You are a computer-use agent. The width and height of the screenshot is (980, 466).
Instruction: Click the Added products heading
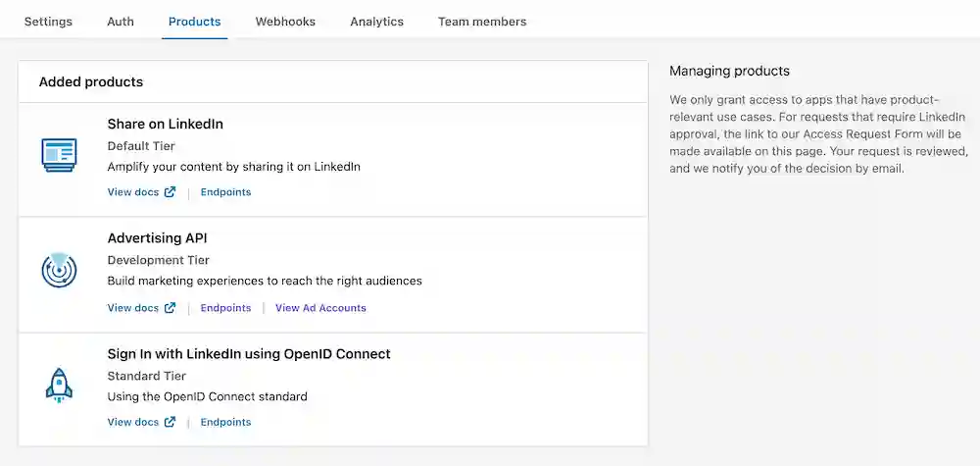[x=90, y=82]
